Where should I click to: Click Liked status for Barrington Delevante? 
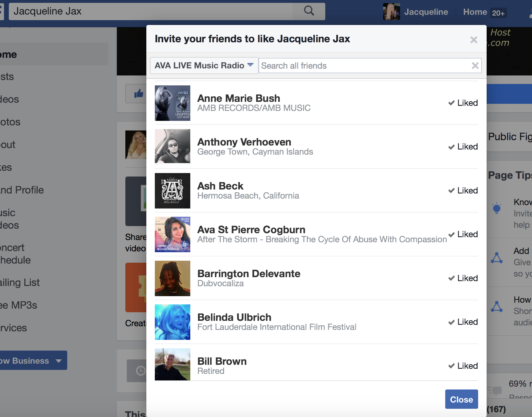[463, 278]
